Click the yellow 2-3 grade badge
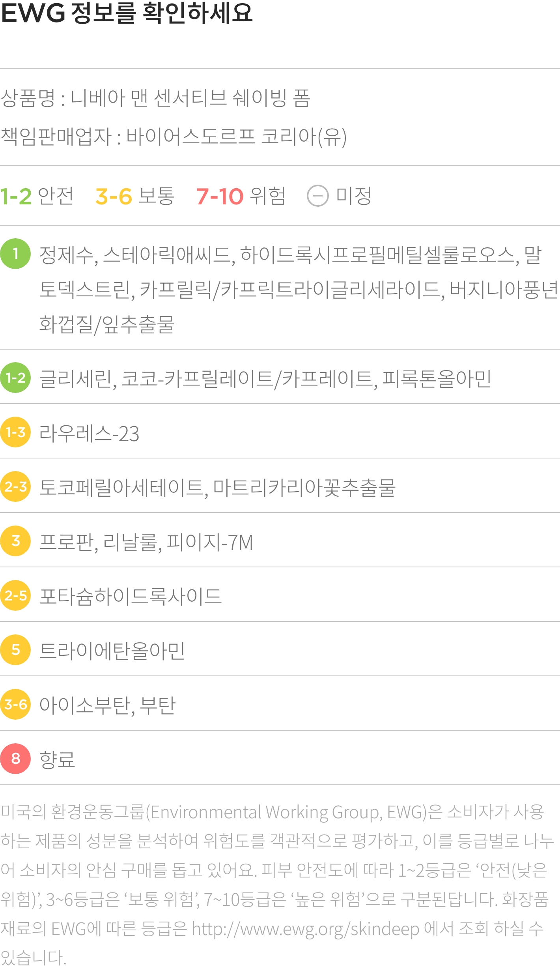This screenshot has height=969, width=560. point(15,486)
